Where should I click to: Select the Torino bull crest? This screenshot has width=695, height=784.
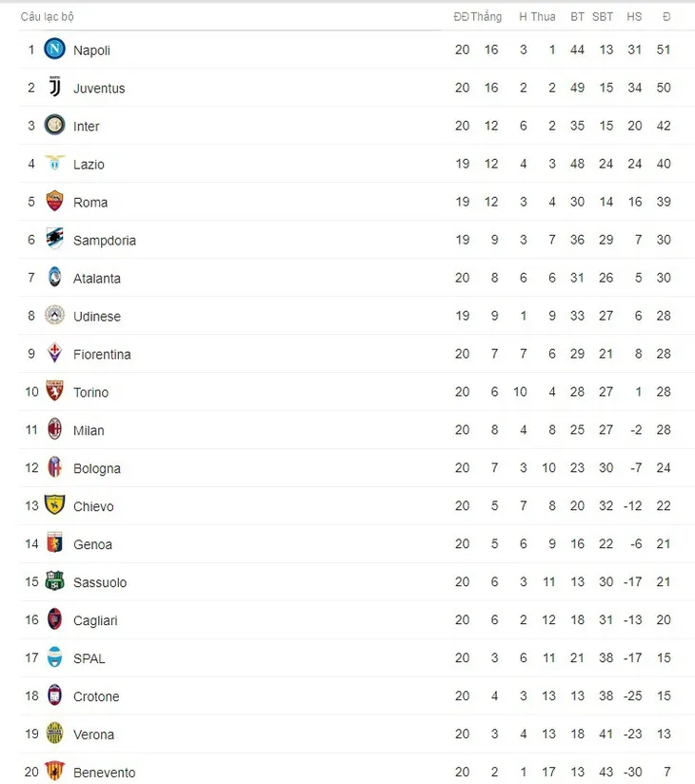[55, 392]
